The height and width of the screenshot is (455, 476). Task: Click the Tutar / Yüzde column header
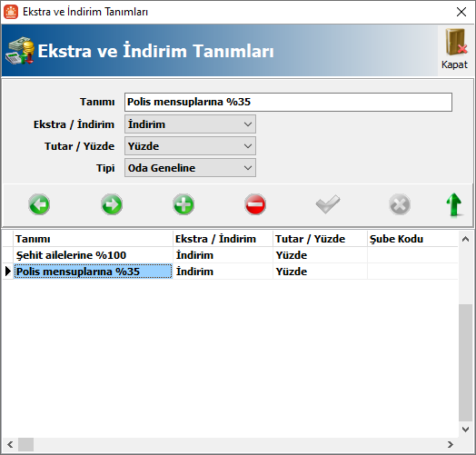click(320, 239)
